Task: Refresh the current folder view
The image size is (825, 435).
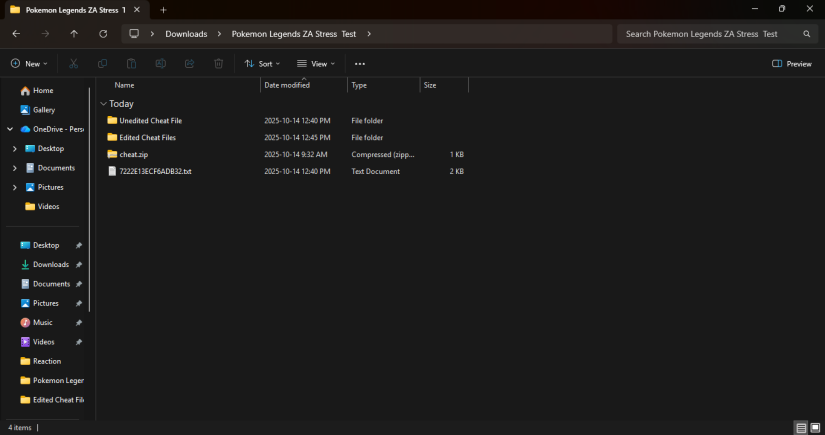Action: click(103, 34)
